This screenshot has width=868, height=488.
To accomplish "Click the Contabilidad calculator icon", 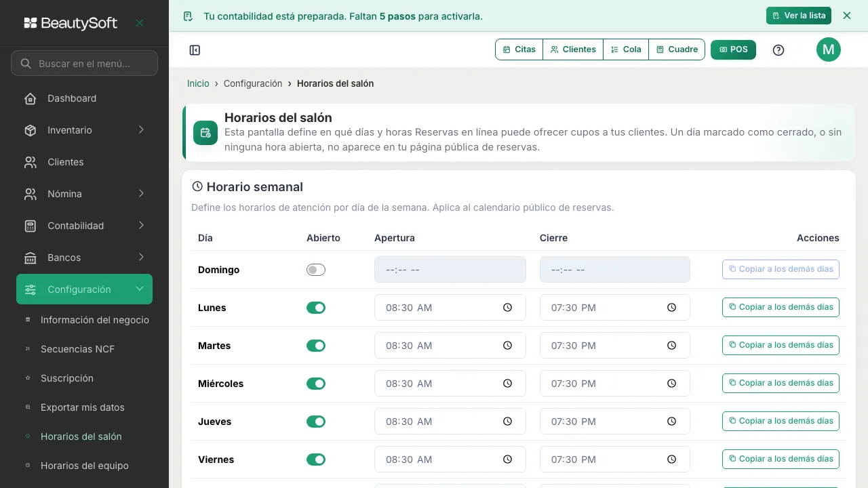I will click(31, 226).
